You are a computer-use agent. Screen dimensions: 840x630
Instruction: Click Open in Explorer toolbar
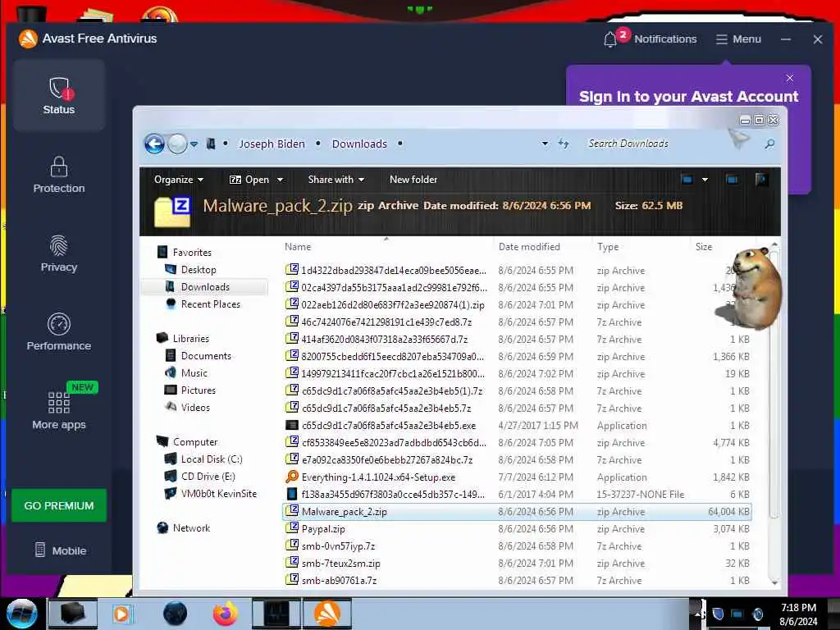(x=249, y=180)
